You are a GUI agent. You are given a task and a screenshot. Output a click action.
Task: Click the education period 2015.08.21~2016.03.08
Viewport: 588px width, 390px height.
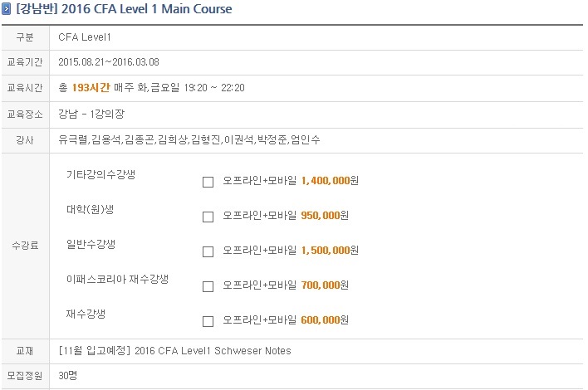[109, 61]
